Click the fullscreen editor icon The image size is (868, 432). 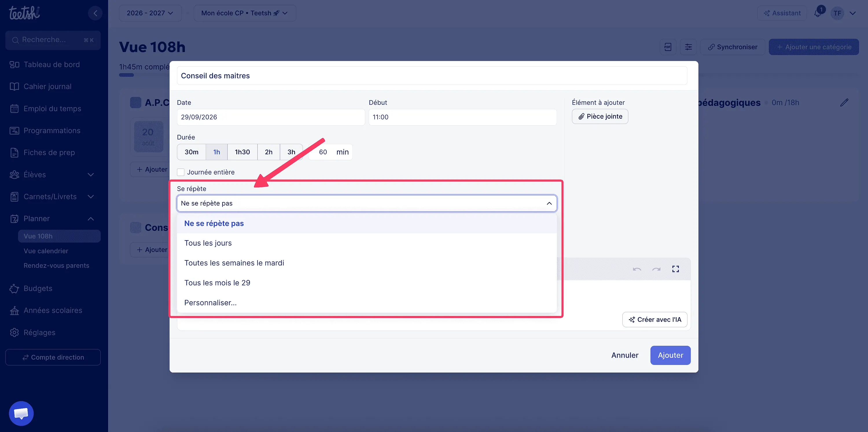675,269
